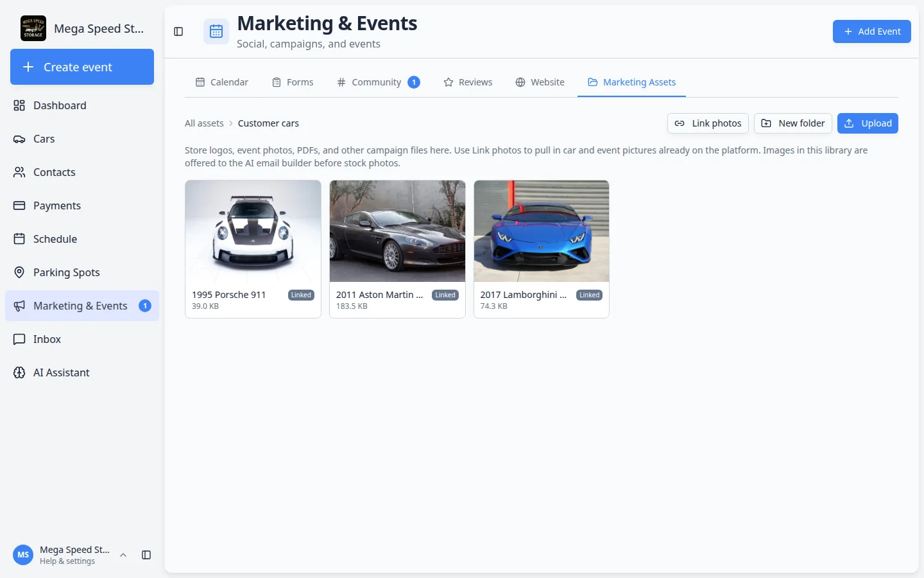Open the 1995 Porsche 911 photo thumbnail
The height and width of the screenshot is (578, 924).
(x=253, y=231)
